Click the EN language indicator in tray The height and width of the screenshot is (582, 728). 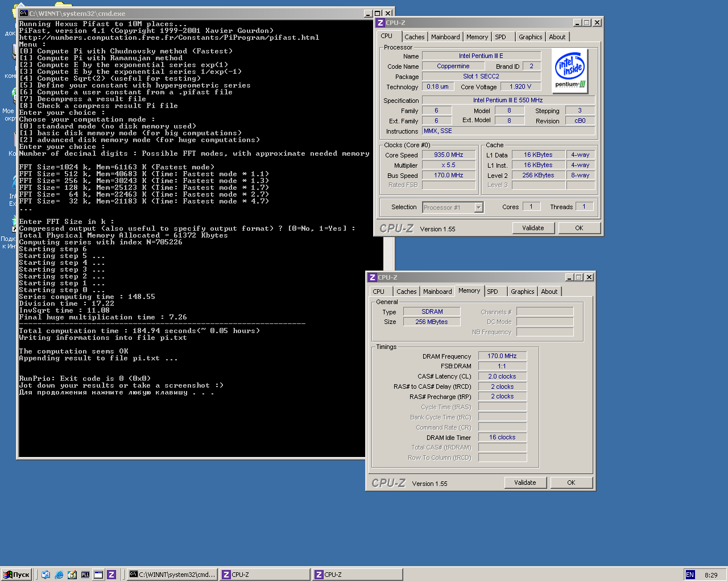[690, 575]
